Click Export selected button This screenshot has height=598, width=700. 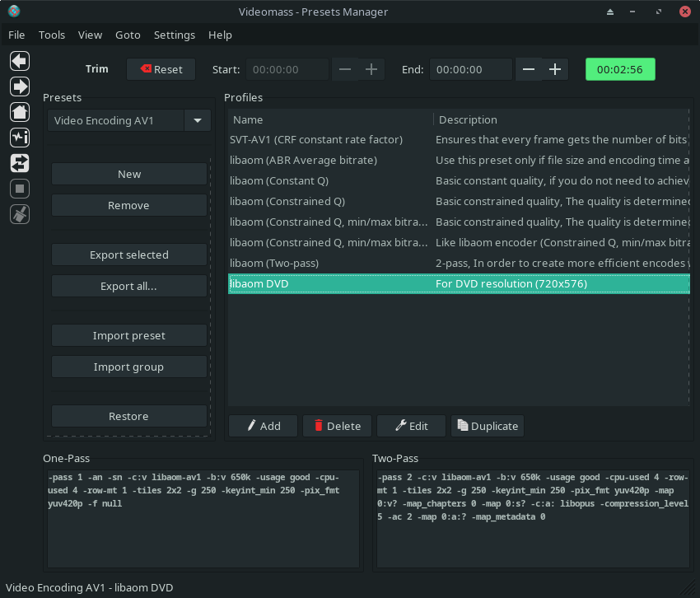pos(129,255)
